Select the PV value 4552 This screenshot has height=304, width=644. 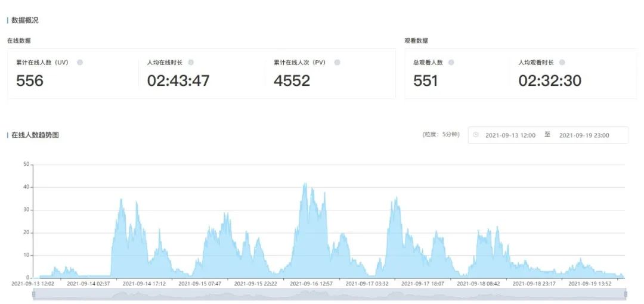pyautogui.click(x=292, y=80)
